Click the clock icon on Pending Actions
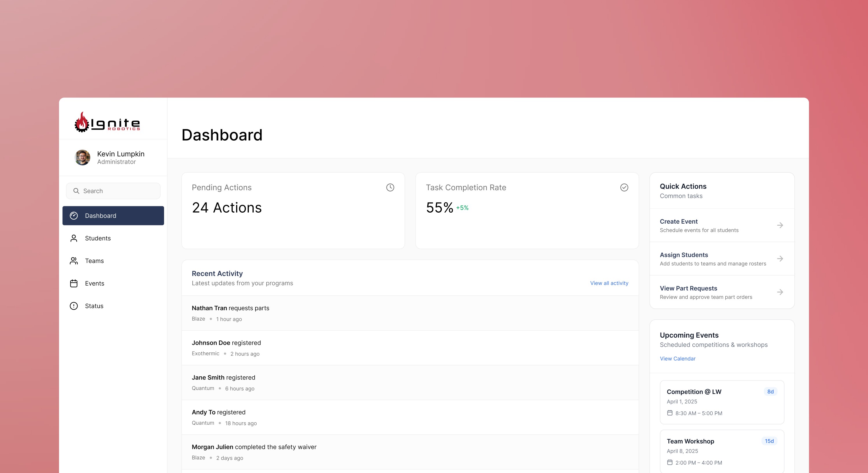868x473 pixels. click(x=390, y=188)
